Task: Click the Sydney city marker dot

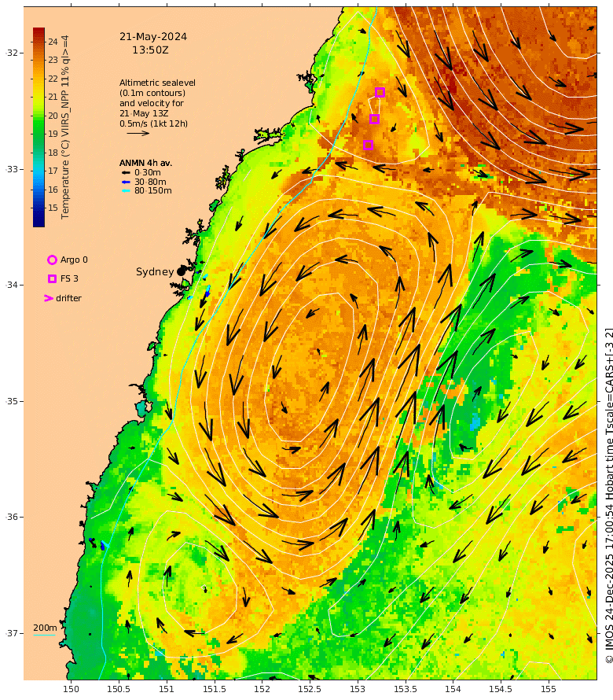Action: [x=181, y=271]
